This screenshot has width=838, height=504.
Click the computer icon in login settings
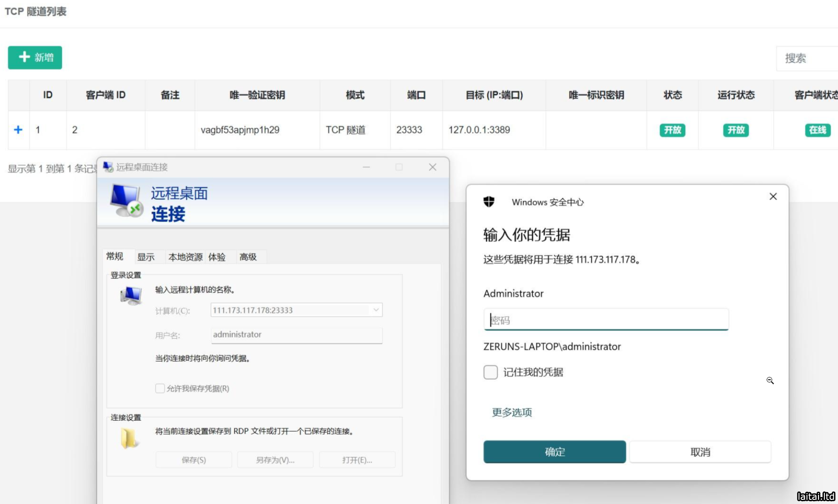131,296
